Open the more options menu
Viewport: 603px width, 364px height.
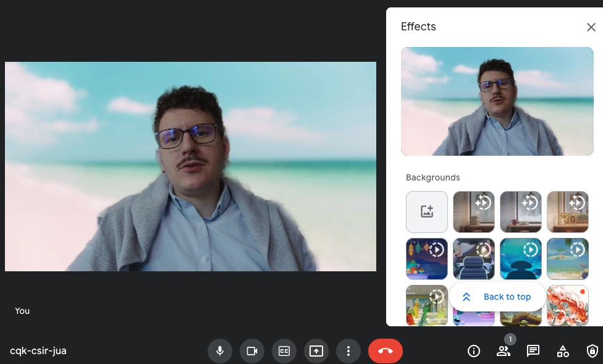[348, 351]
